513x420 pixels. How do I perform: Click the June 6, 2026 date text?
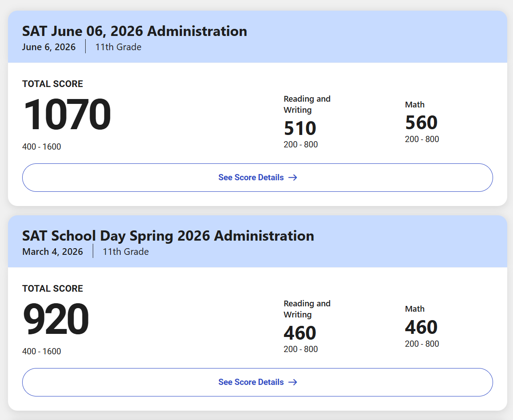pos(49,47)
